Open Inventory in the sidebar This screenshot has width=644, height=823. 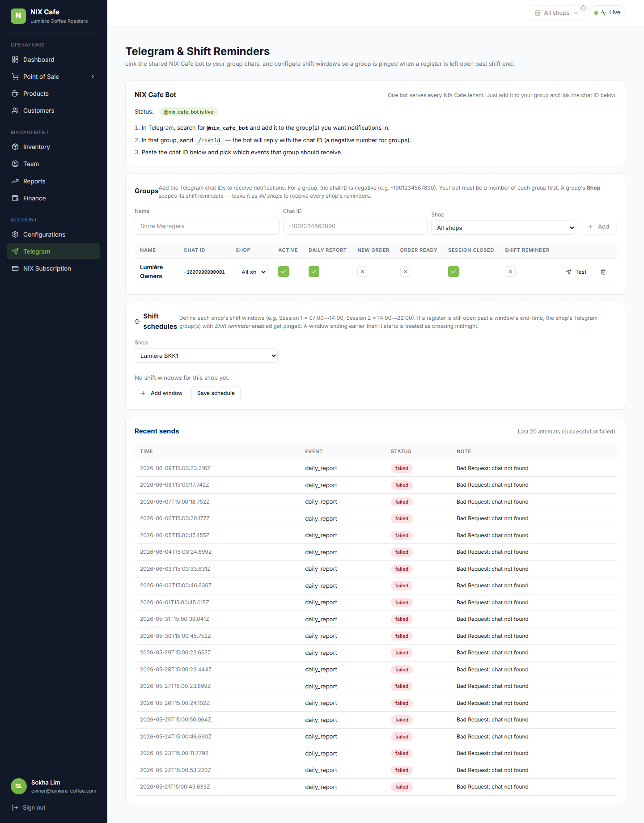pyautogui.click(x=54, y=147)
